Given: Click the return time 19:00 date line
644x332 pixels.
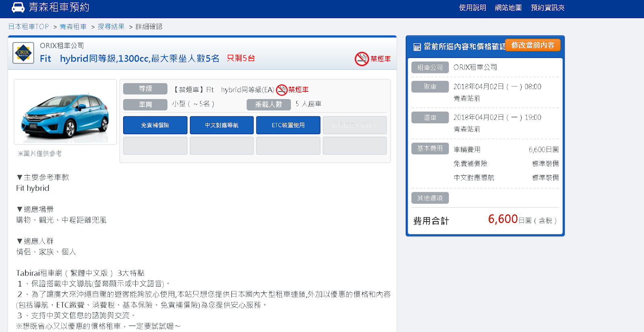Looking at the screenshot, I should coord(497,118).
